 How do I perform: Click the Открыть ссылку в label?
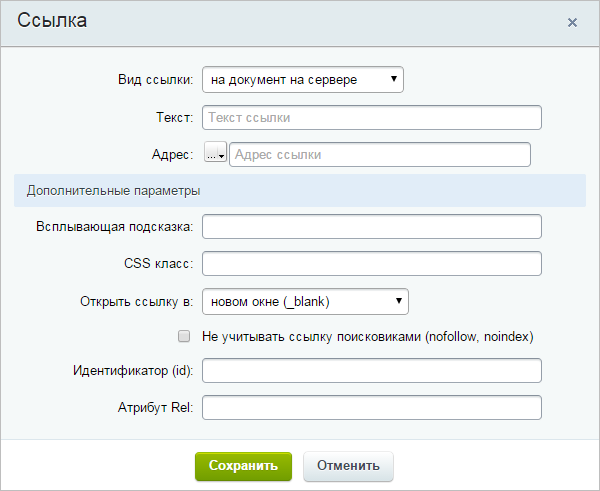coord(137,302)
